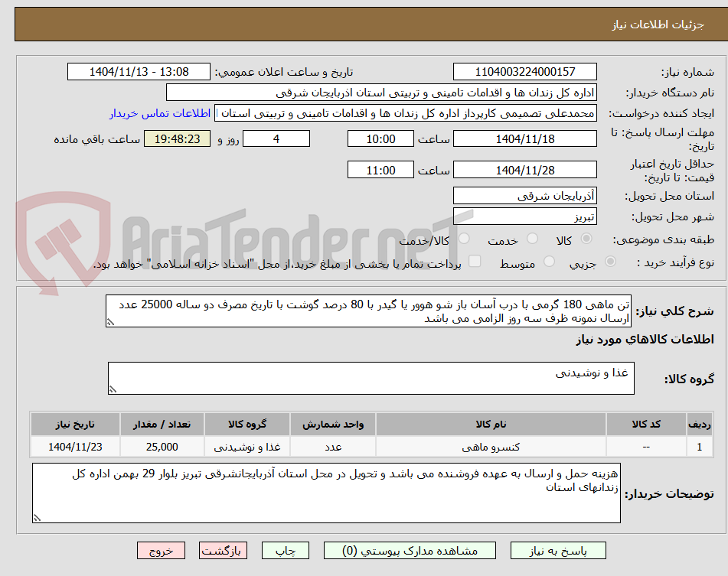
Task: Click the تعداد / مقدار column header
Action: [x=162, y=424]
